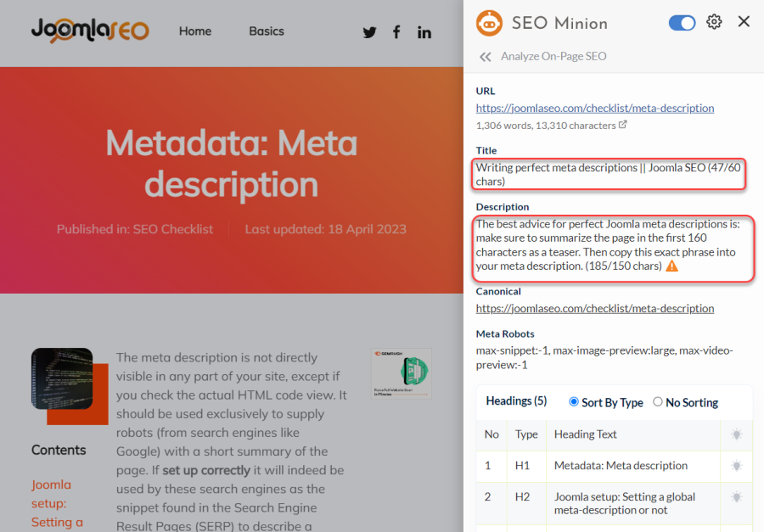764x532 pixels.
Task: Select the No Sorting radio button
Action: 658,401
